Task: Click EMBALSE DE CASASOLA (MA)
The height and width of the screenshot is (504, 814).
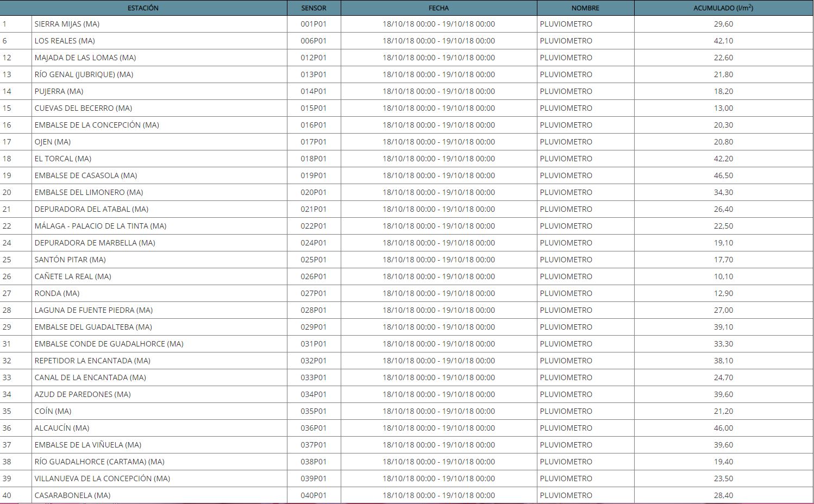Action: click(x=86, y=175)
